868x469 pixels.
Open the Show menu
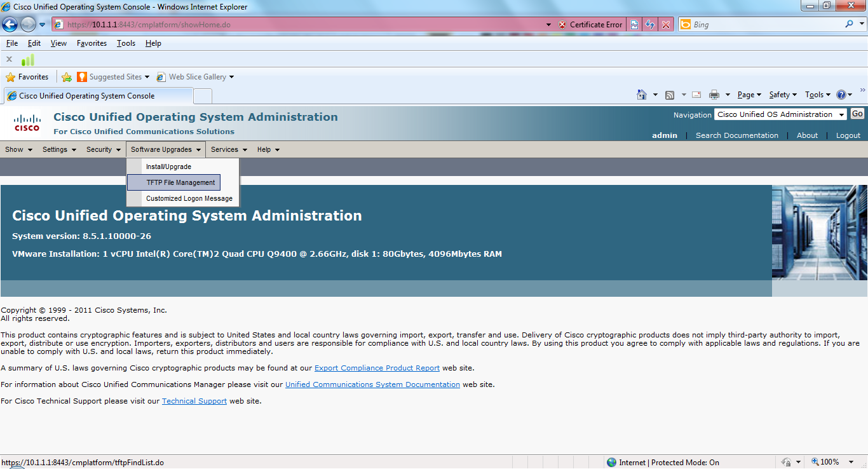click(18, 149)
